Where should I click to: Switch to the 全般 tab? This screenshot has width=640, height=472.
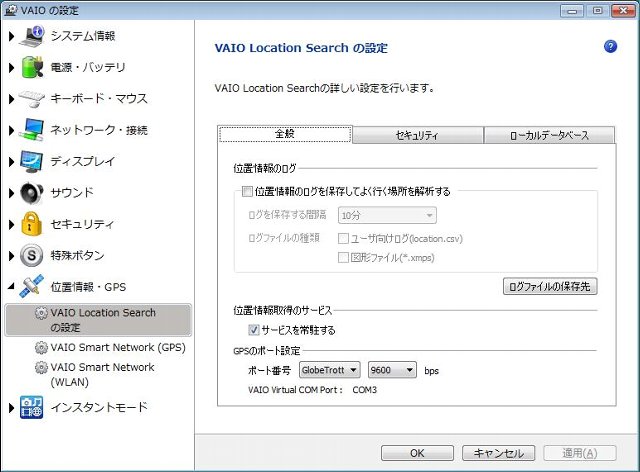click(285, 134)
